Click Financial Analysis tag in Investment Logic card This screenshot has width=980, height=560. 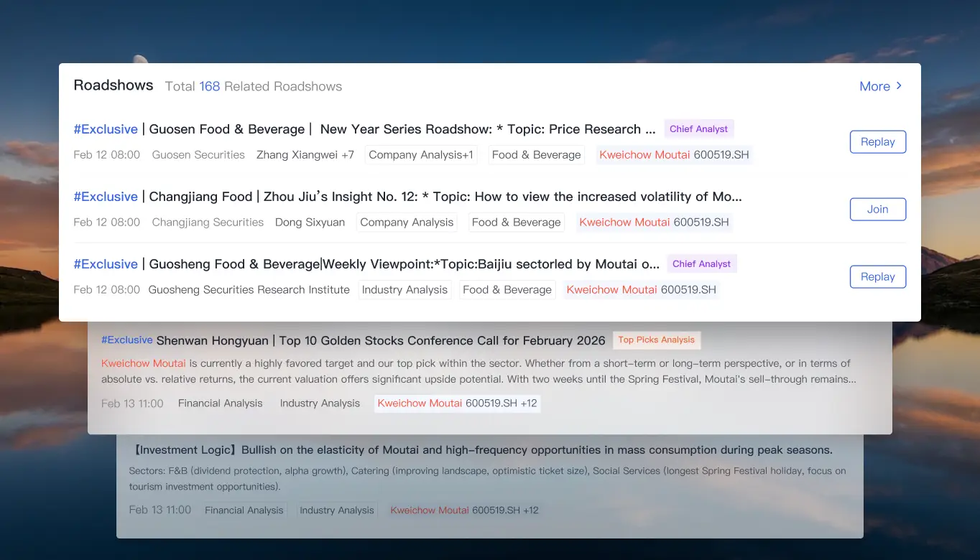pyautogui.click(x=244, y=510)
